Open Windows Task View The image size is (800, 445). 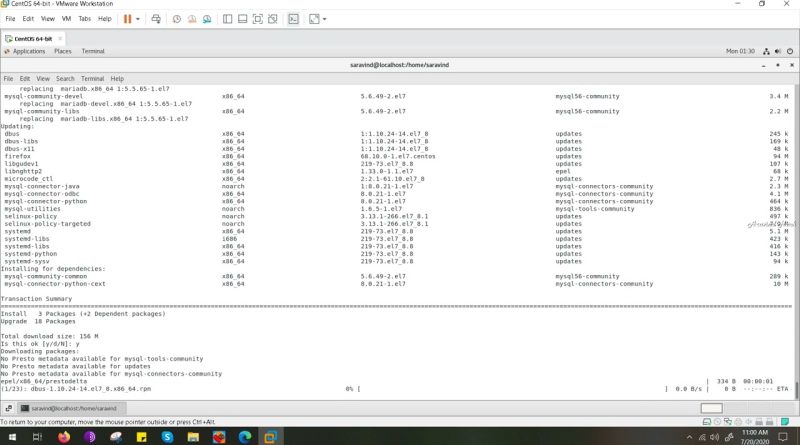37,437
